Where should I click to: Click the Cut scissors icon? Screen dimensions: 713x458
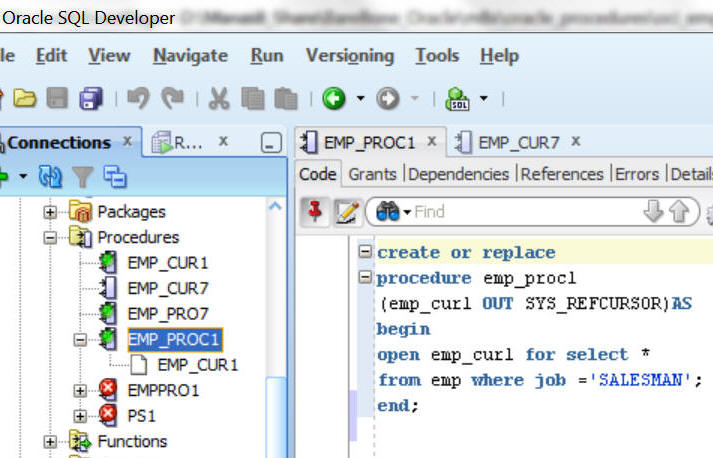(219, 99)
